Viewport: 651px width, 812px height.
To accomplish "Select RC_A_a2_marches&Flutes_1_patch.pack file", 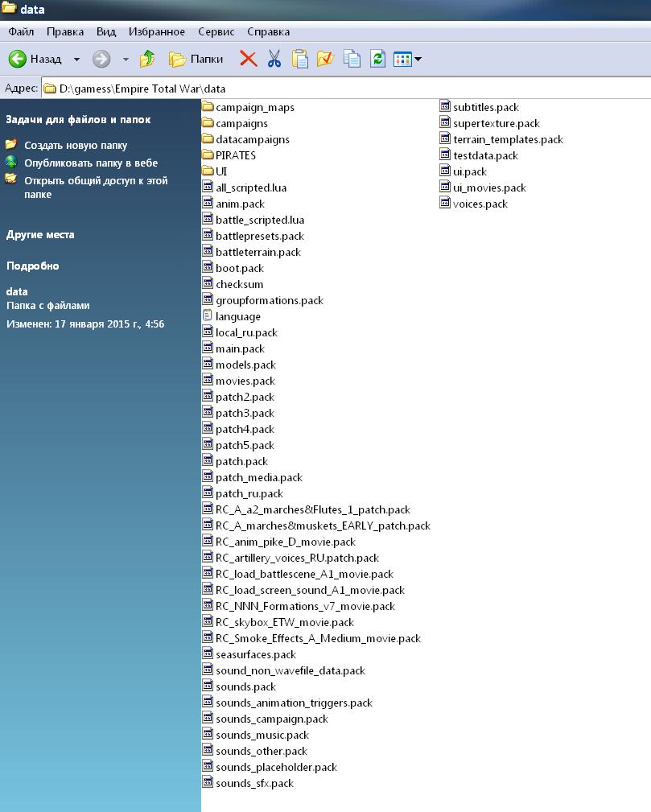I will pyautogui.click(x=313, y=509).
